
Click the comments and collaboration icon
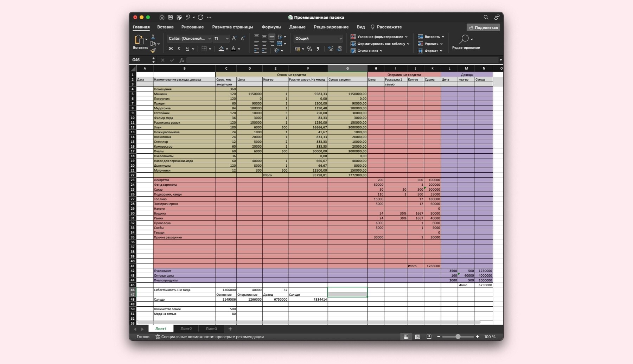tap(497, 17)
